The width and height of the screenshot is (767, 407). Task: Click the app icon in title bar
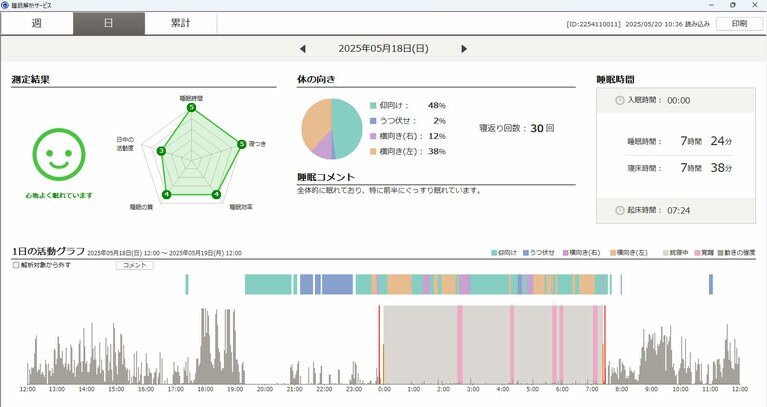point(6,5)
